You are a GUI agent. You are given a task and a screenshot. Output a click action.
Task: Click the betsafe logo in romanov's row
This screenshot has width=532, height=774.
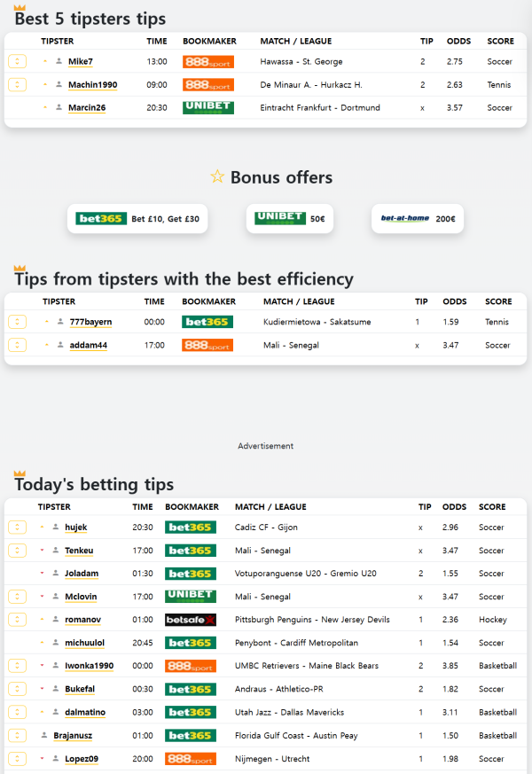[x=191, y=620]
